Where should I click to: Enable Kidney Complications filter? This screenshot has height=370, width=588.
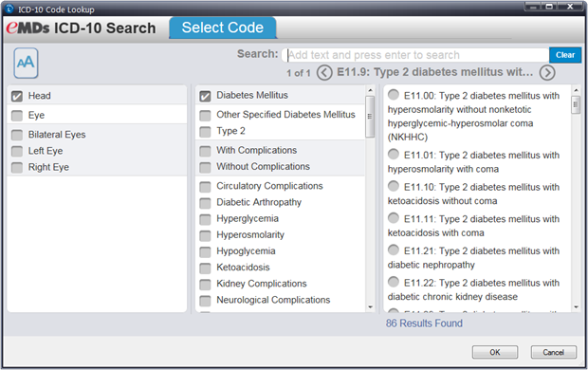click(205, 285)
